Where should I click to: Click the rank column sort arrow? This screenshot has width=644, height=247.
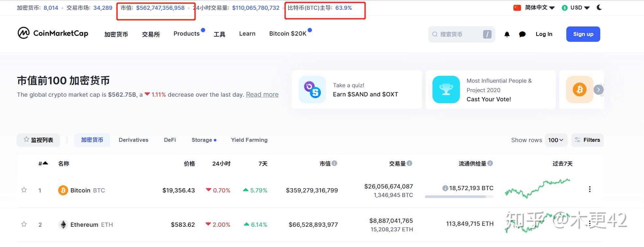(x=45, y=163)
